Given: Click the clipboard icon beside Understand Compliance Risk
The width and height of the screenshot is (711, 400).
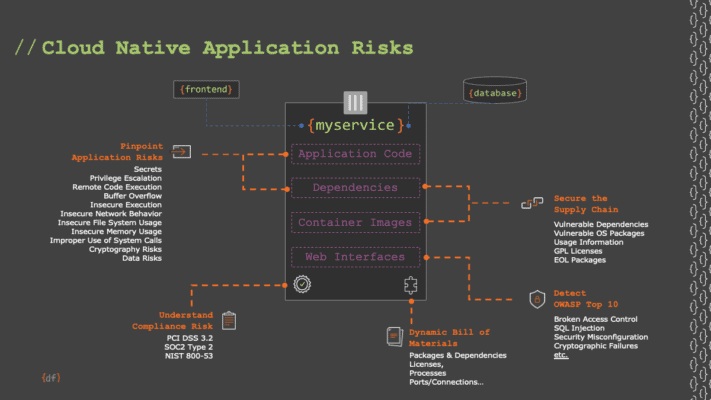Looking at the screenshot, I should pos(229,320).
